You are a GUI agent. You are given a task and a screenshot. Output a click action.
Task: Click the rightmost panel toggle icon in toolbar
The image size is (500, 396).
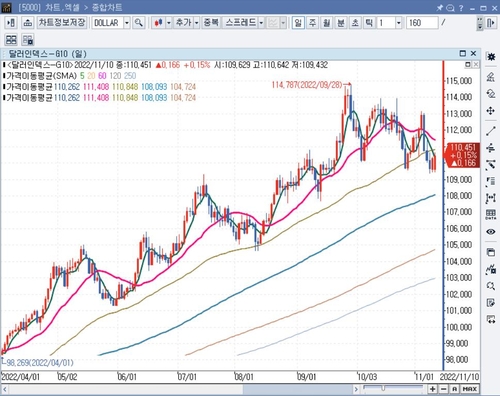coord(491,23)
